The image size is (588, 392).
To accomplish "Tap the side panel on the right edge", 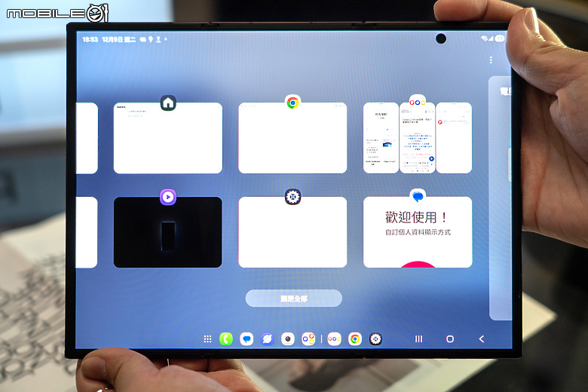I will point(501,198).
